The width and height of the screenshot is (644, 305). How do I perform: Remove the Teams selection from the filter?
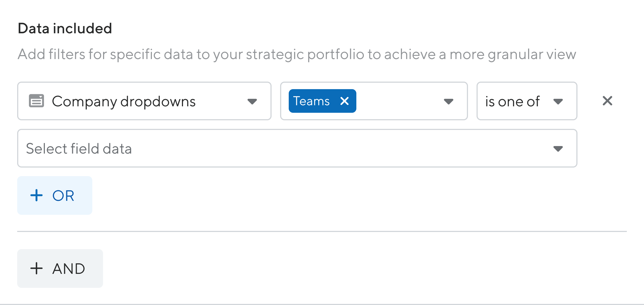click(x=345, y=101)
